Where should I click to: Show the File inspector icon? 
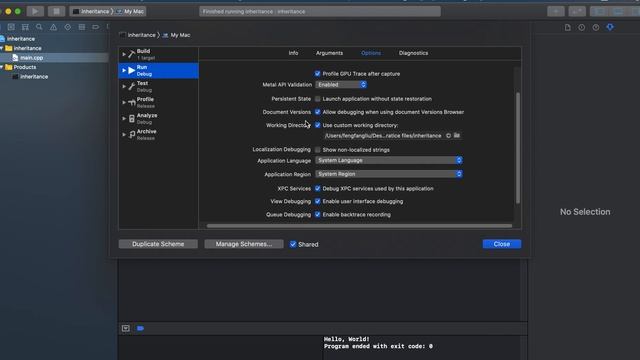pos(567,27)
